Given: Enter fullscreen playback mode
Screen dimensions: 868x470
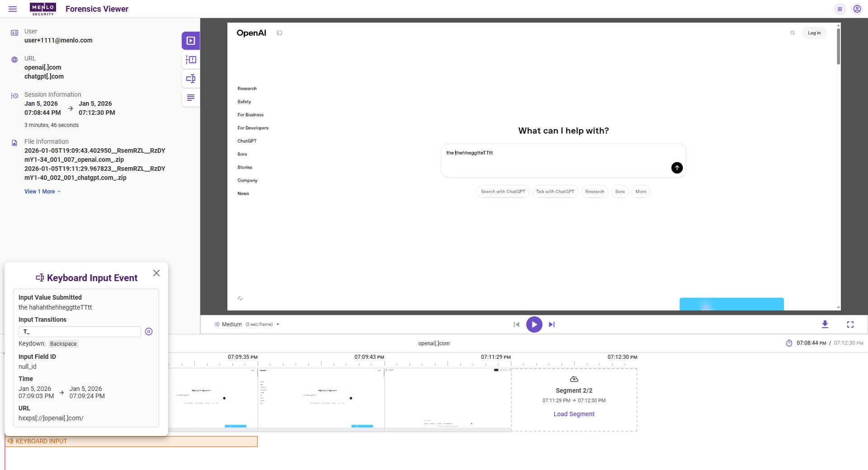Looking at the screenshot, I should coord(850,324).
